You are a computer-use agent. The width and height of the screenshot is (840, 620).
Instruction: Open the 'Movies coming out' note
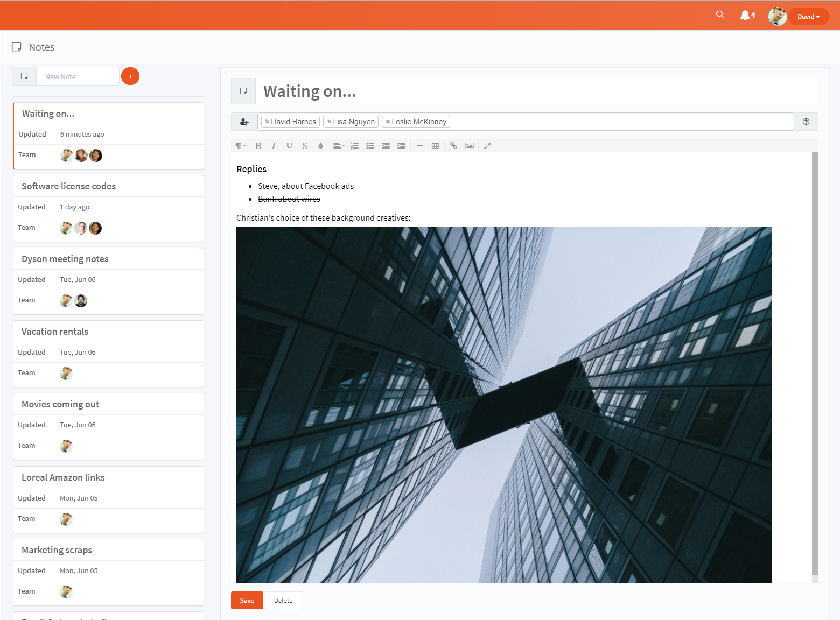click(x=60, y=404)
